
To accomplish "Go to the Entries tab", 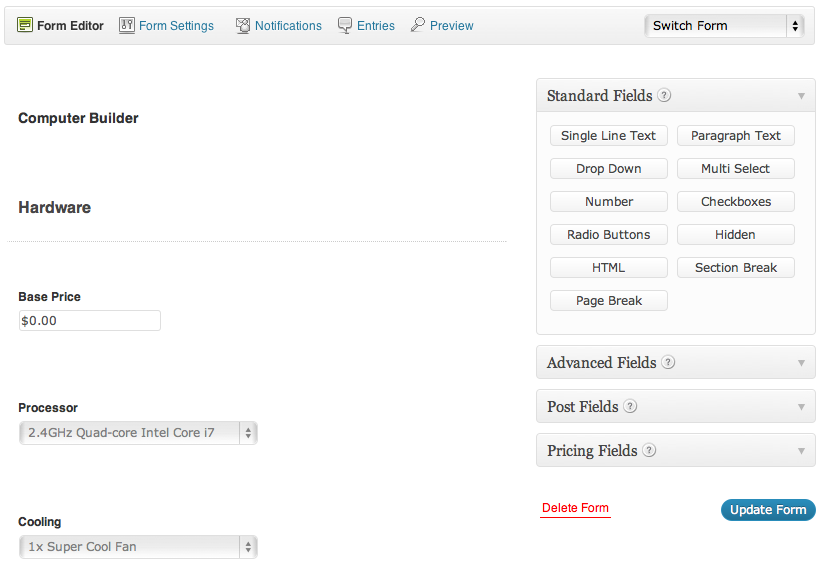I will coord(375,26).
